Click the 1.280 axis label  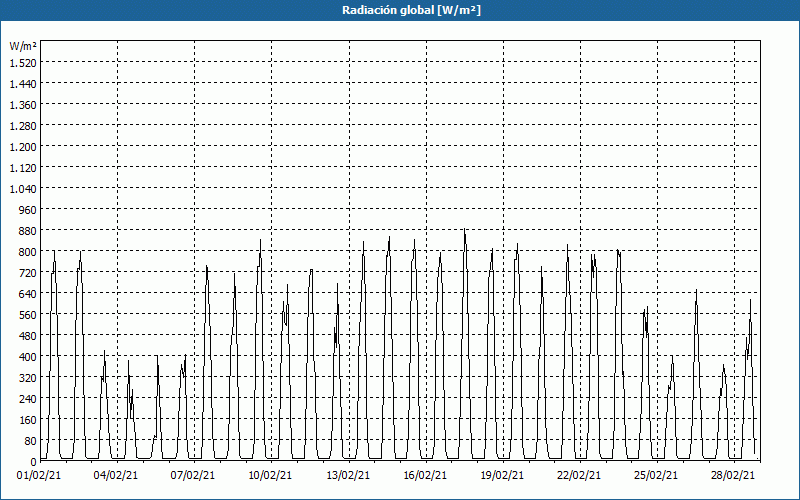point(23,126)
